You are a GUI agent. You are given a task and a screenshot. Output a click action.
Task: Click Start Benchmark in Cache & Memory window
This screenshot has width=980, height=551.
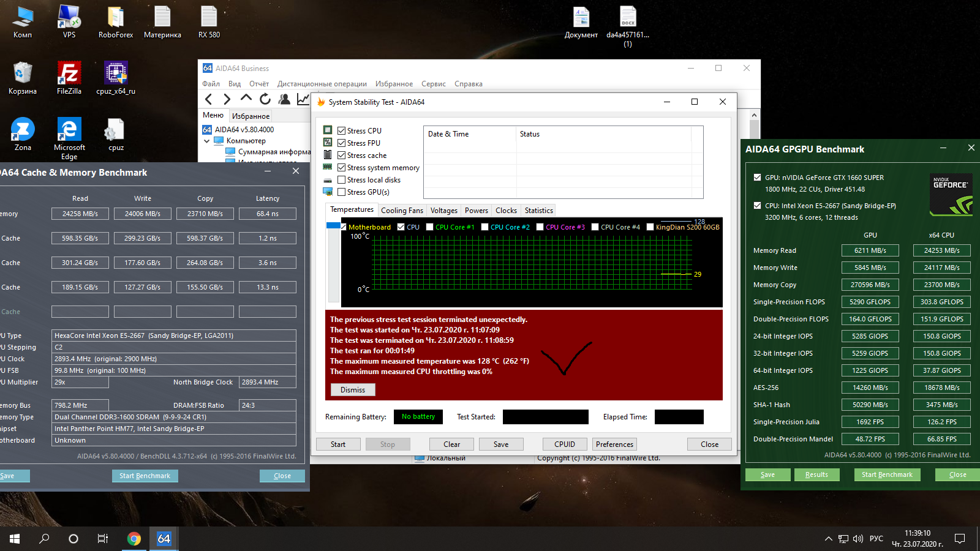[145, 476]
